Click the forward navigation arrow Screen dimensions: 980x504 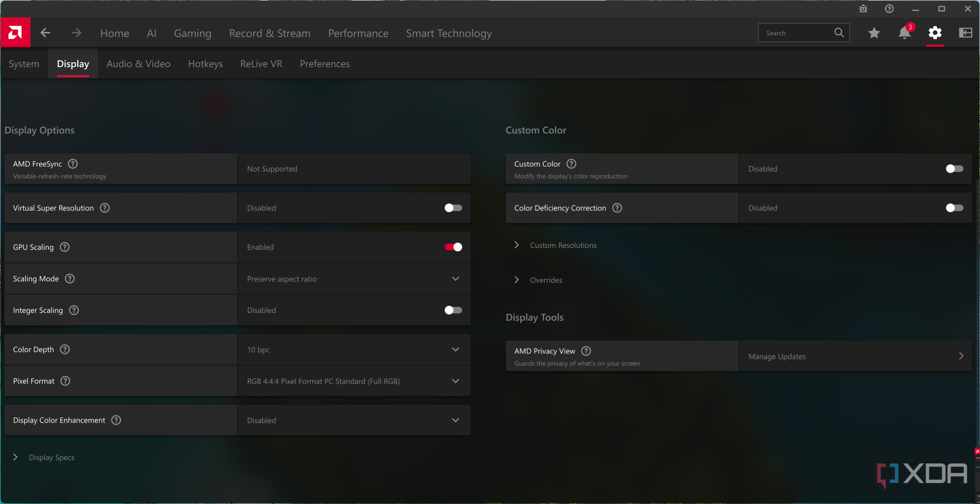76,33
